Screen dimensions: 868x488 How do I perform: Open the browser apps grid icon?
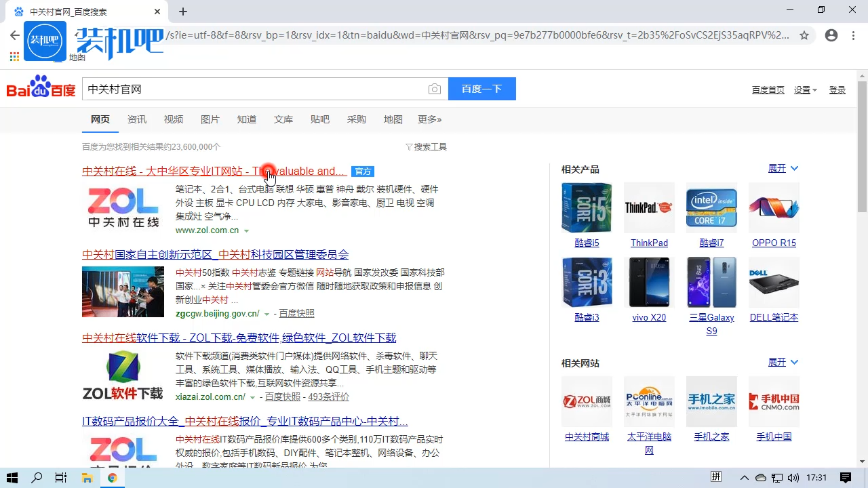click(14, 56)
